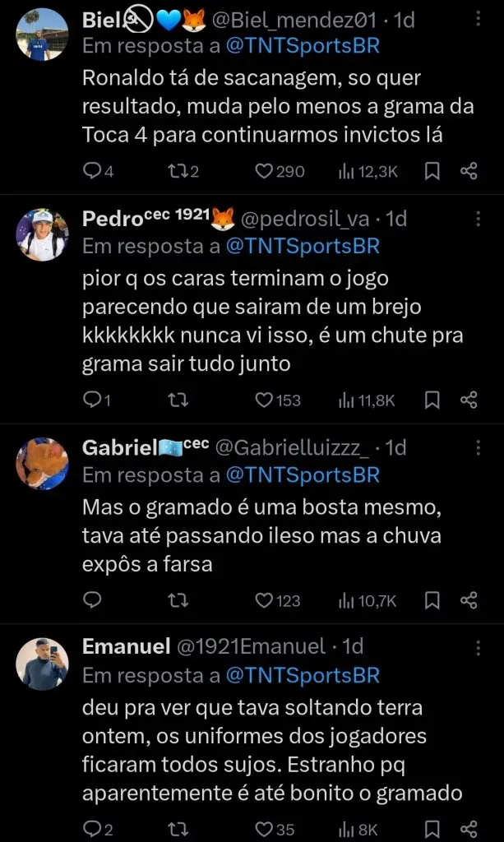Open Pedro's profile picture
This screenshot has height=842, width=504.
[x=42, y=235]
